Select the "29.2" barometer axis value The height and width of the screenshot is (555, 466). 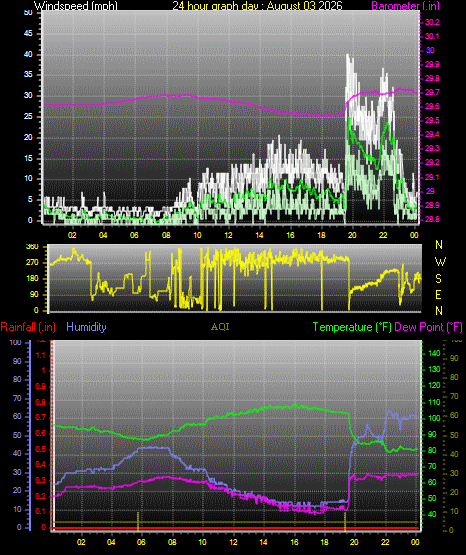click(432, 162)
